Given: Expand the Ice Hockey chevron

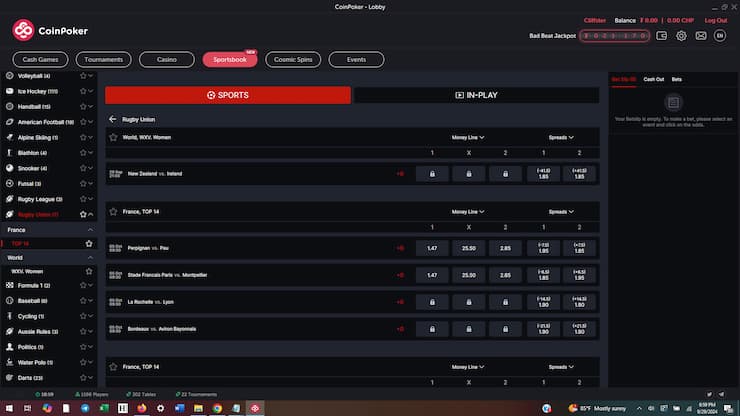Looking at the screenshot, I should pyautogui.click(x=91, y=91).
